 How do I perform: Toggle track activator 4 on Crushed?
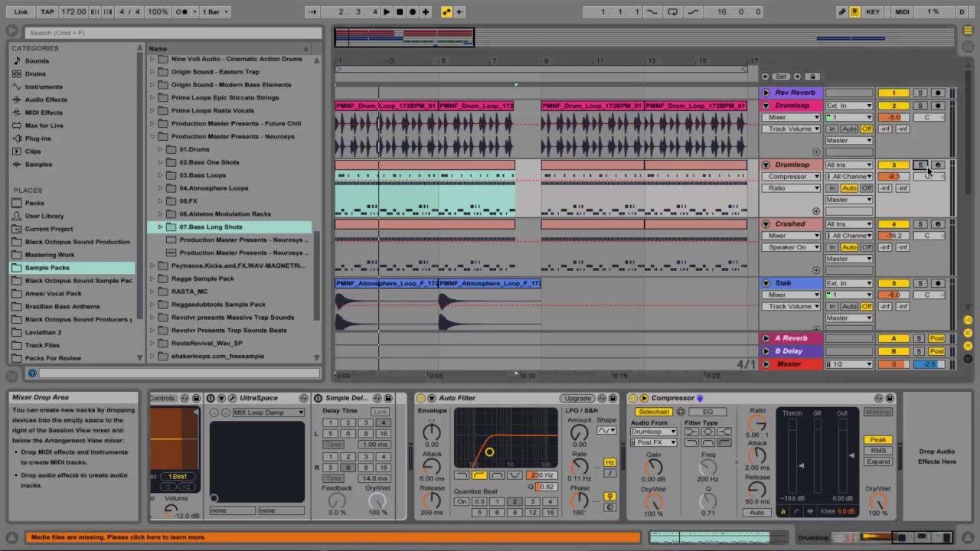(x=893, y=224)
